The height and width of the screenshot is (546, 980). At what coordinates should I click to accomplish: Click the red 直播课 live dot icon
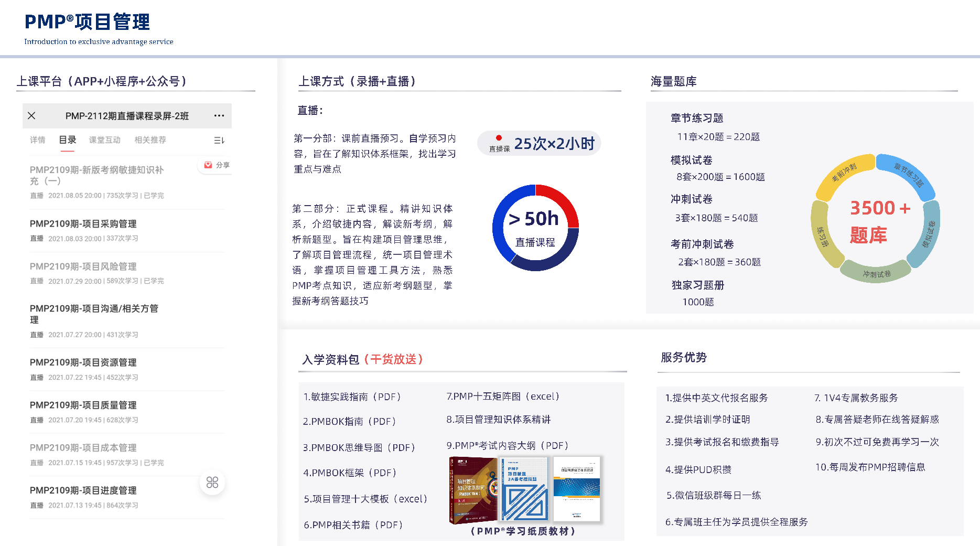click(499, 138)
